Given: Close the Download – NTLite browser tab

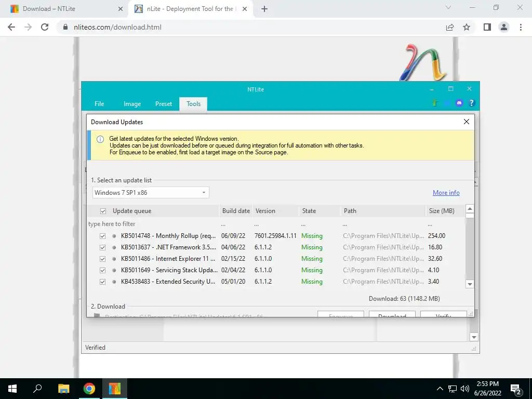Looking at the screenshot, I should click(x=120, y=9).
